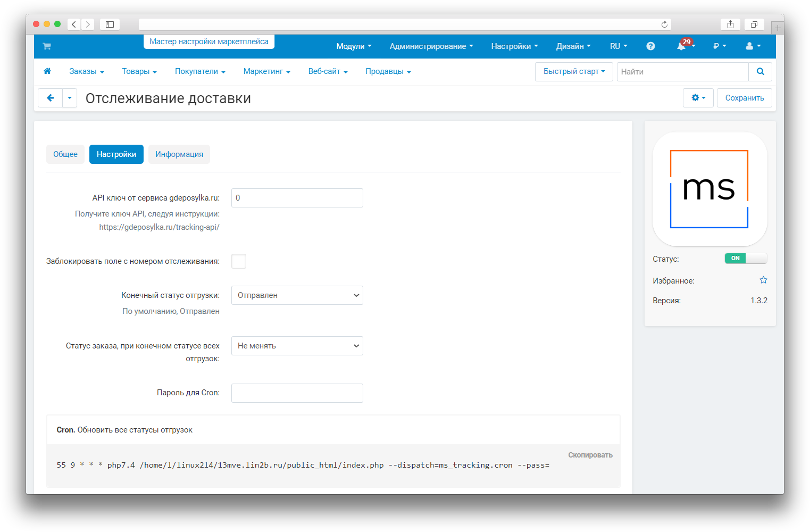Viewport: 810px width, 532px height.
Task: Click the blue back arrow button
Action: click(51, 98)
